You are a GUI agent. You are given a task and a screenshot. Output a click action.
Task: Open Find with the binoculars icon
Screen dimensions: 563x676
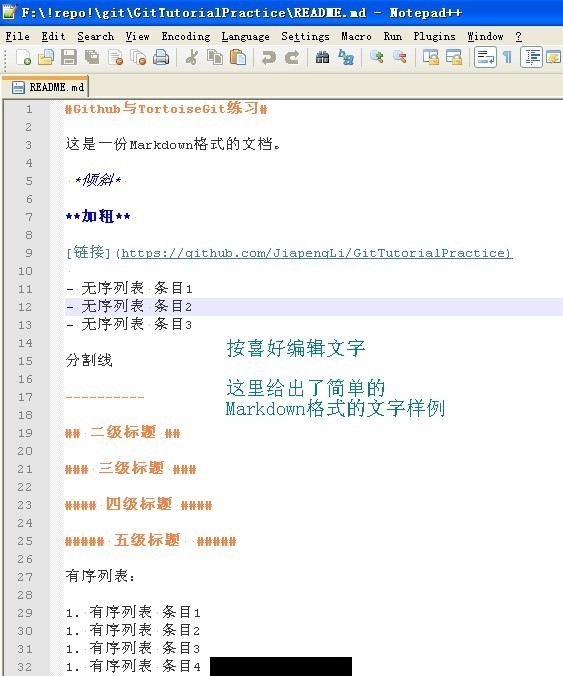pos(322,57)
